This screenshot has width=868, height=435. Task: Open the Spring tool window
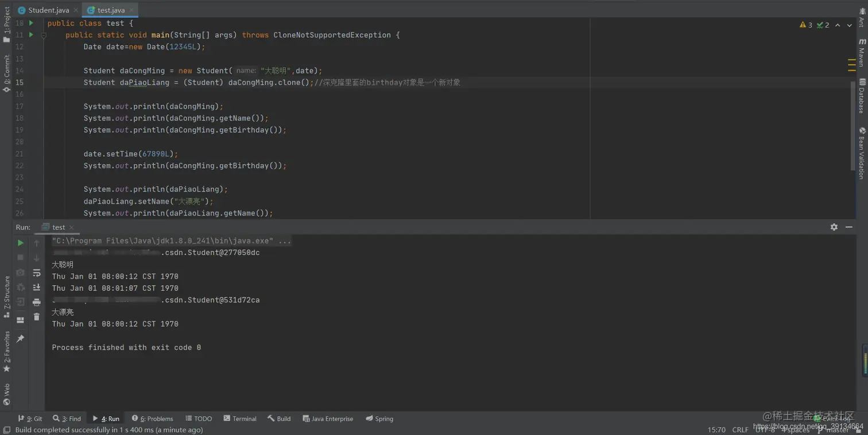tap(379, 418)
